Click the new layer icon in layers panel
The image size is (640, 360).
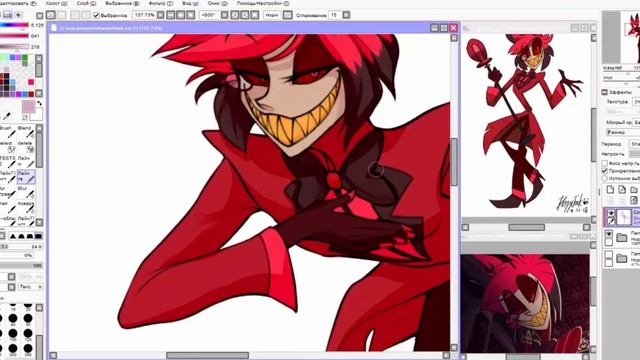click(x=610, y=190)
